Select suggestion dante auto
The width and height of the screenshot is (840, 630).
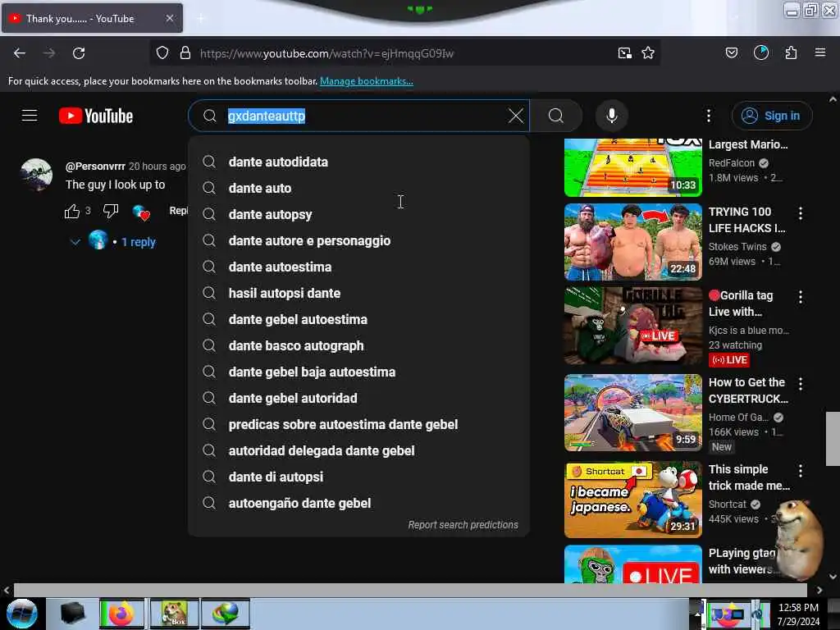click(358, 188)
